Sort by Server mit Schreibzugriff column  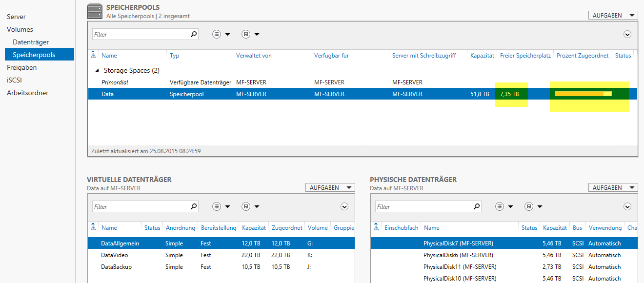point(424,56)
